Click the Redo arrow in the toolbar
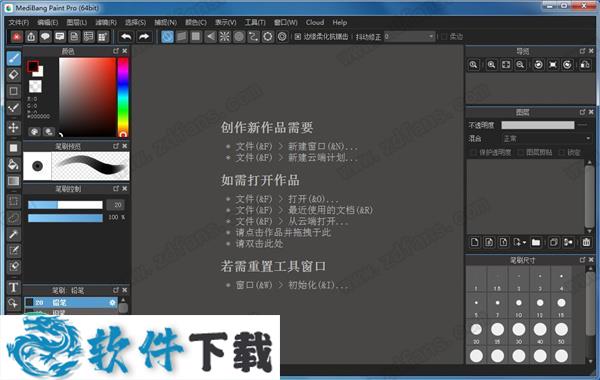This screenshot has height=380, width=600. [x=144, y=37]
